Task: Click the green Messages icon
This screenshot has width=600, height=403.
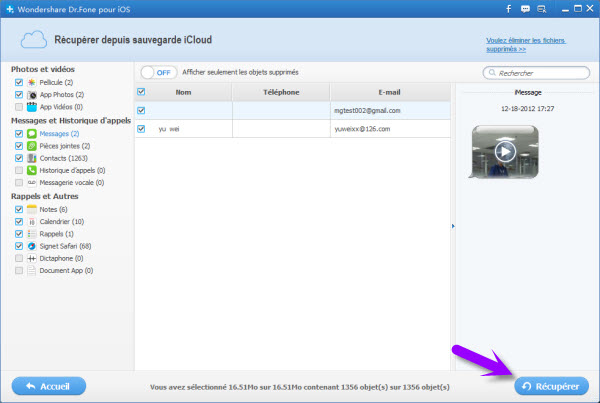Action: point(32,134)
